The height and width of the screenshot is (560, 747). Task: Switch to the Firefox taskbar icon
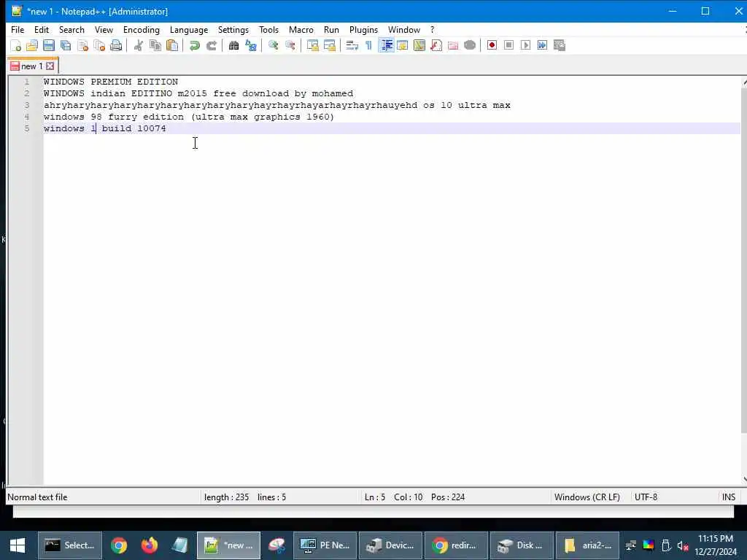tap(149, 545)
